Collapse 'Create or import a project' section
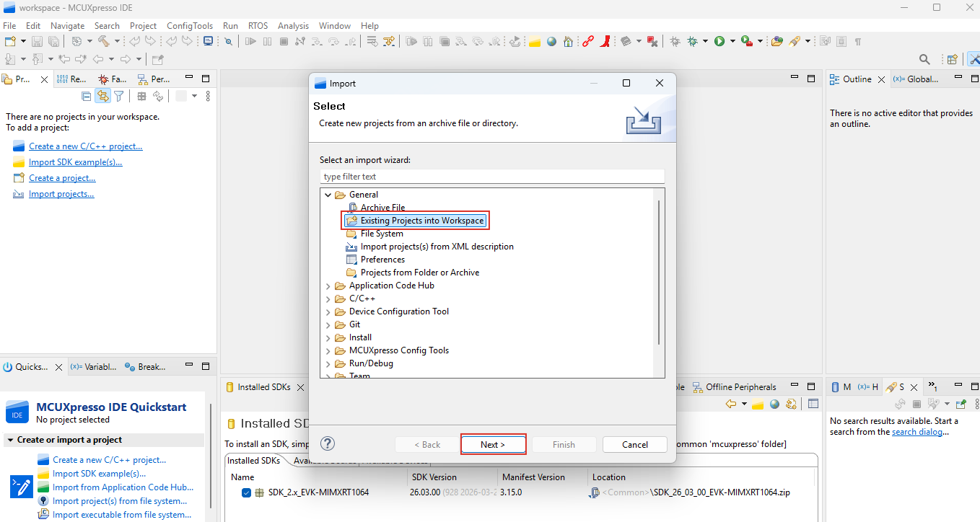 pos(10,440)
